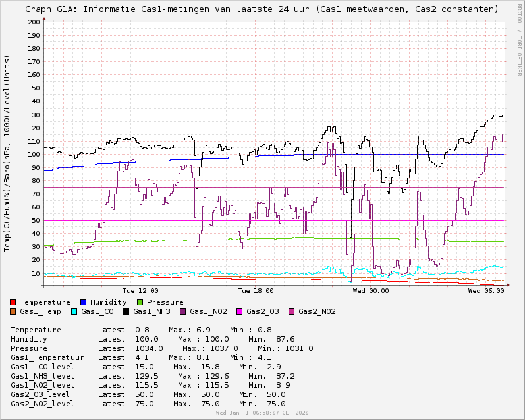Viewport: 525px width, 420px height.
Task: Click the Tue 18:00 x-axis label
Action: (256, 290)
